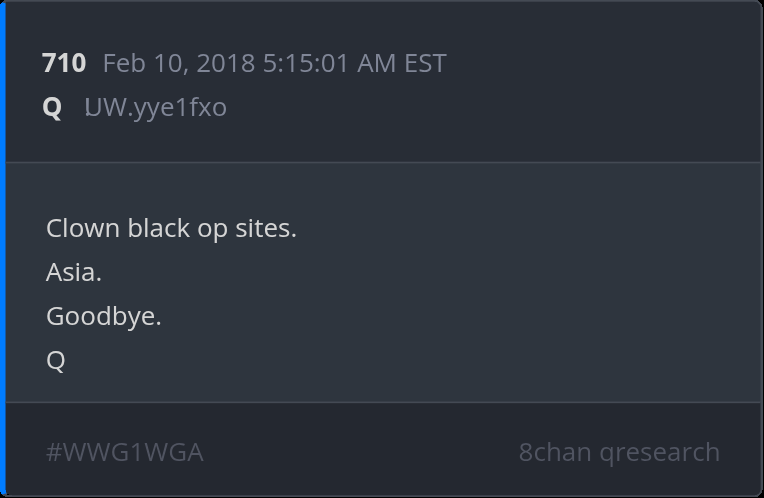The image size is (764, 498).
Task: Click the blue accent bar on left edge
Action: [3, 249]
